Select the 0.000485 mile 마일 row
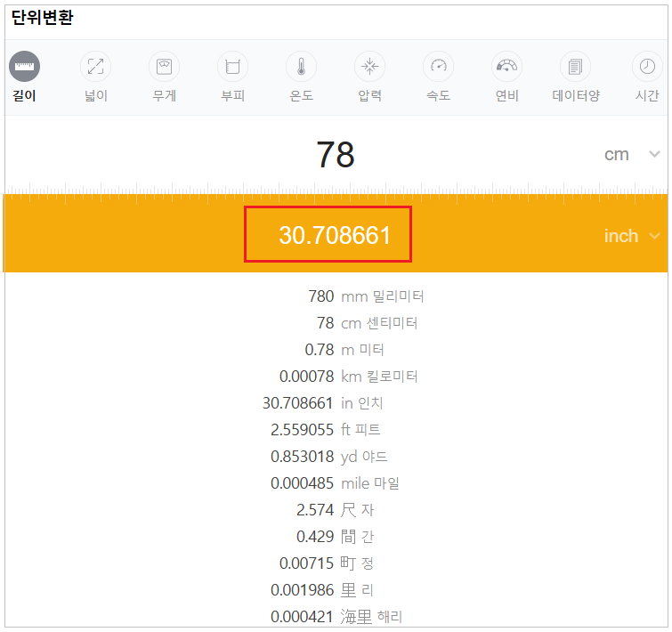672x632 pixels. tap(335, 482)
